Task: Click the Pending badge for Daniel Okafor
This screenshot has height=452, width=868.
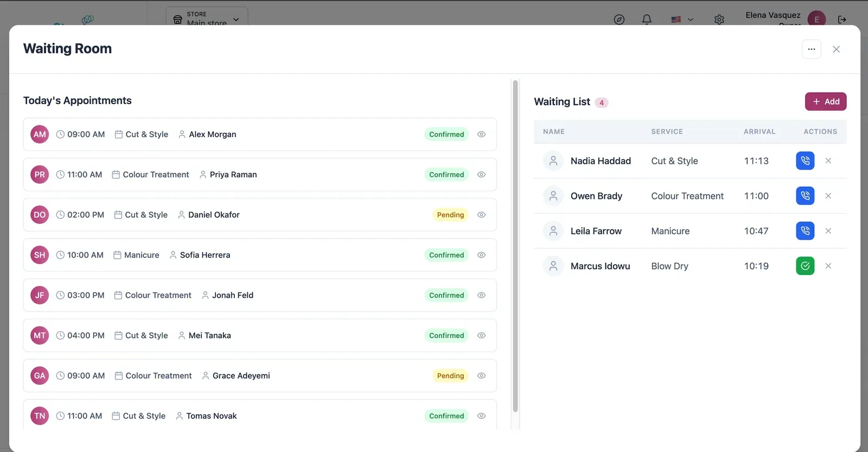Action: 450,215
